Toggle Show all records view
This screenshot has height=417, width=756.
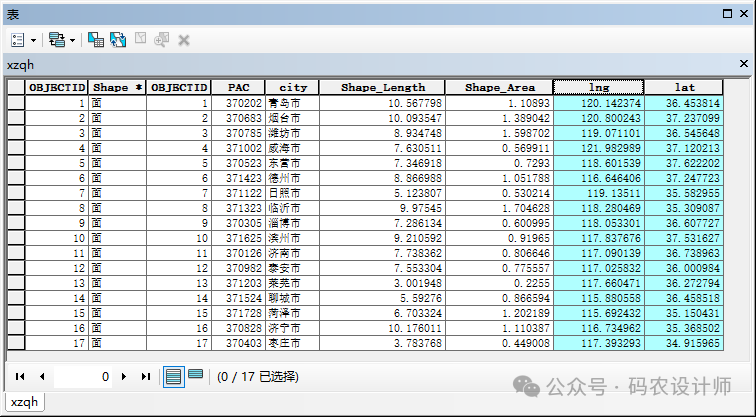(x=173, y=376)
